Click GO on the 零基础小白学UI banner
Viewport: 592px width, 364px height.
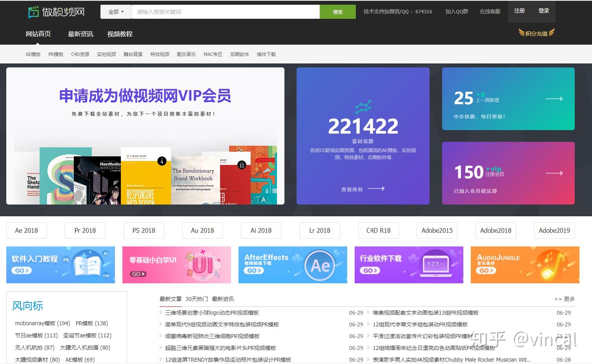pos(138,274)
